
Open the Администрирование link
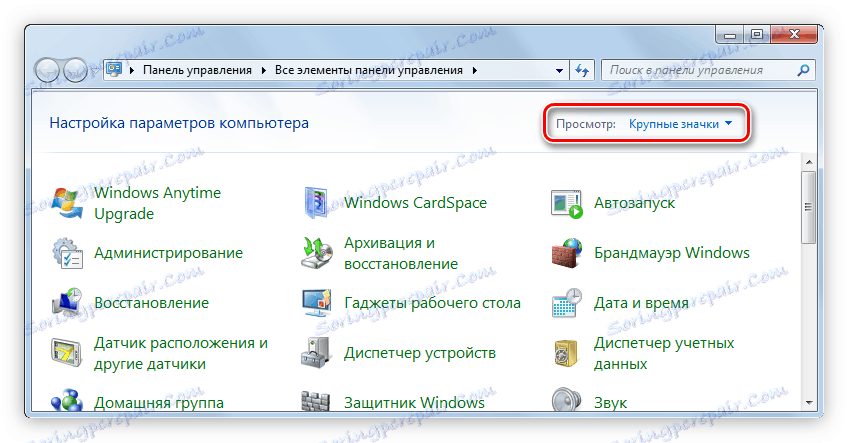coord(168,253)
